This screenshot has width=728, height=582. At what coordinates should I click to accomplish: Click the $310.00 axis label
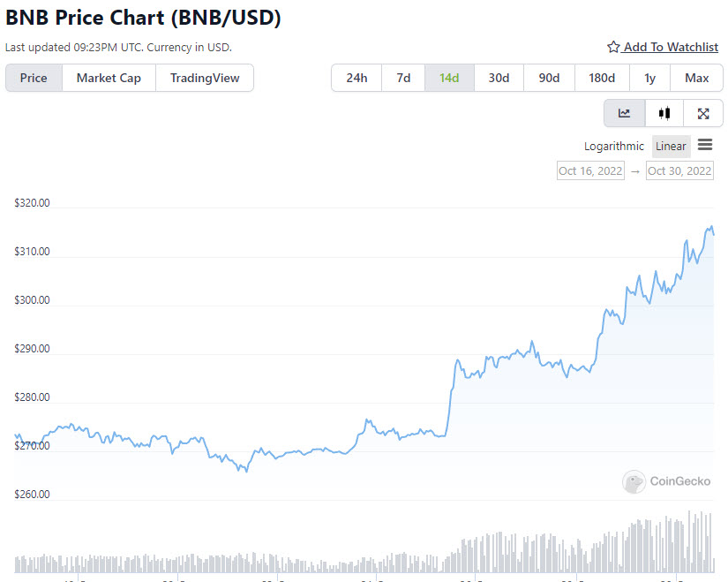click(x=32, y=252)
